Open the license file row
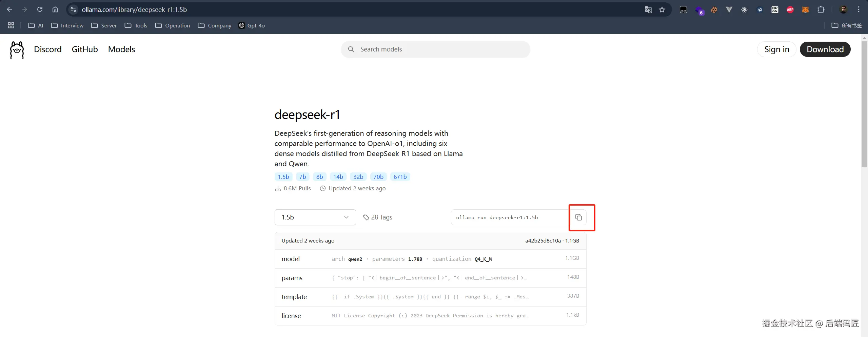The image size is (868, 337). 430,316
